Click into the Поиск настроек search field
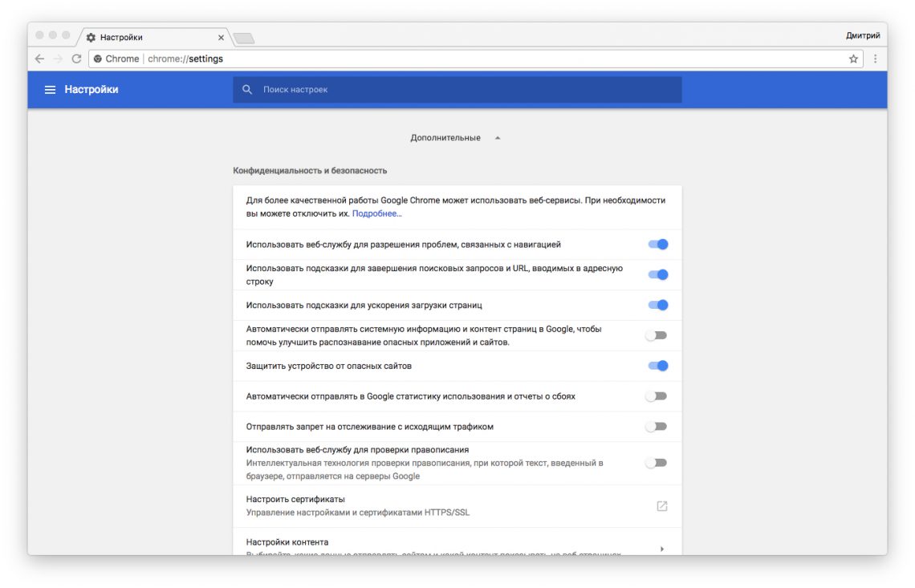The image size is (915, 588). pos(466,90)
